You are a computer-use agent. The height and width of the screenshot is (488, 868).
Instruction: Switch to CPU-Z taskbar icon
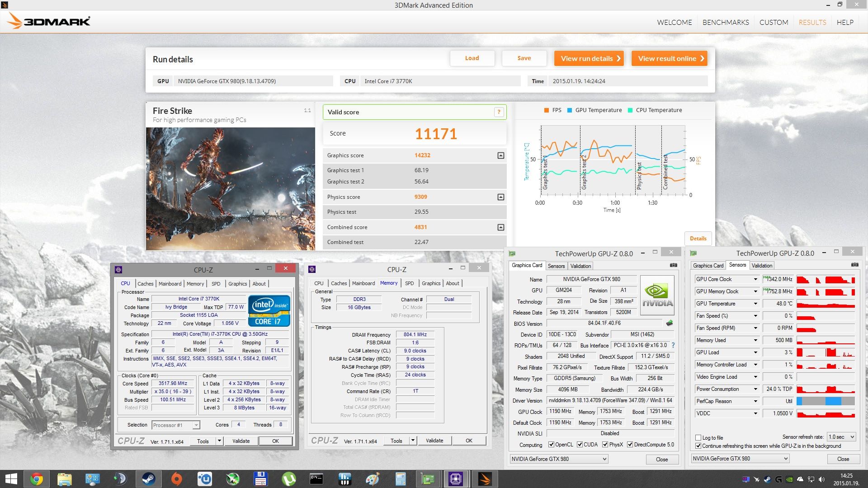pyautogui.click(x=456, y=479)
